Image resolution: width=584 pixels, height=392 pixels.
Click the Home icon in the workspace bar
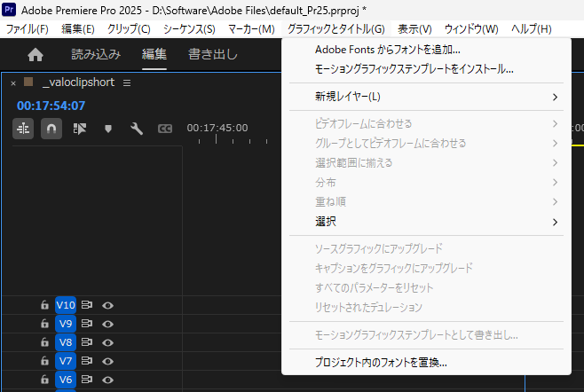(36, 55)
